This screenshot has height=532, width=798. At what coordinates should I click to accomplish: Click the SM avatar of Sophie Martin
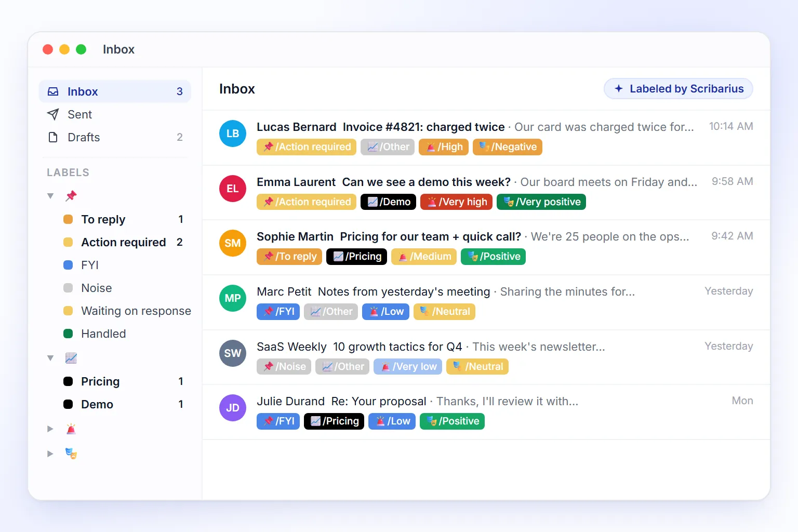coord(233,243)
